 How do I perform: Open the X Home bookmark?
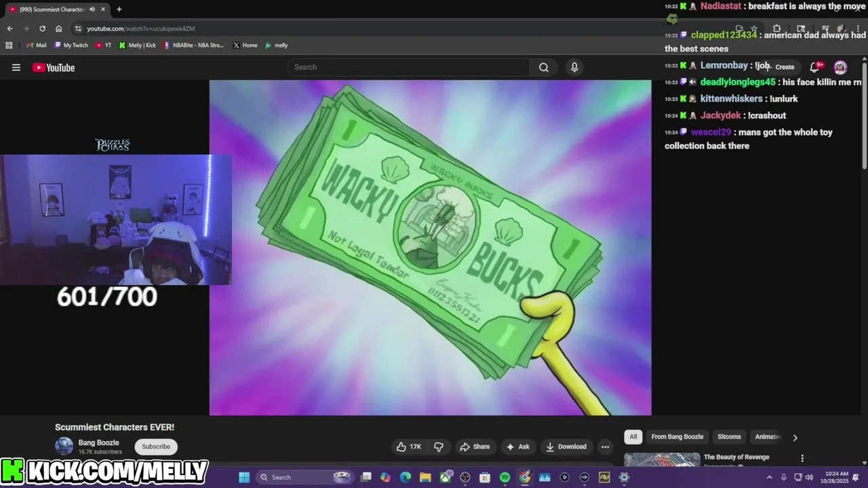pyautogui.click(x=245, y=45)
